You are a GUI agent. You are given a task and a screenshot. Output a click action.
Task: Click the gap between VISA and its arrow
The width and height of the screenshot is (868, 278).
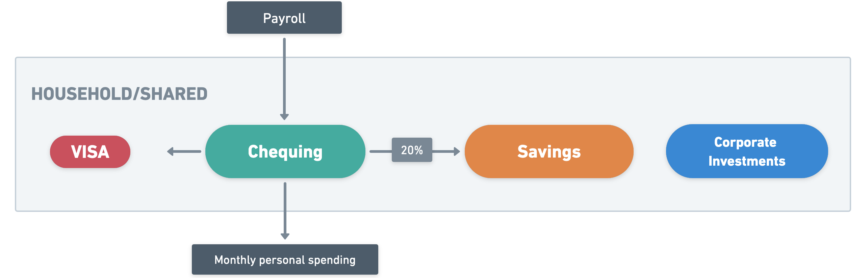pyautogui.click(x=149, y=151)
